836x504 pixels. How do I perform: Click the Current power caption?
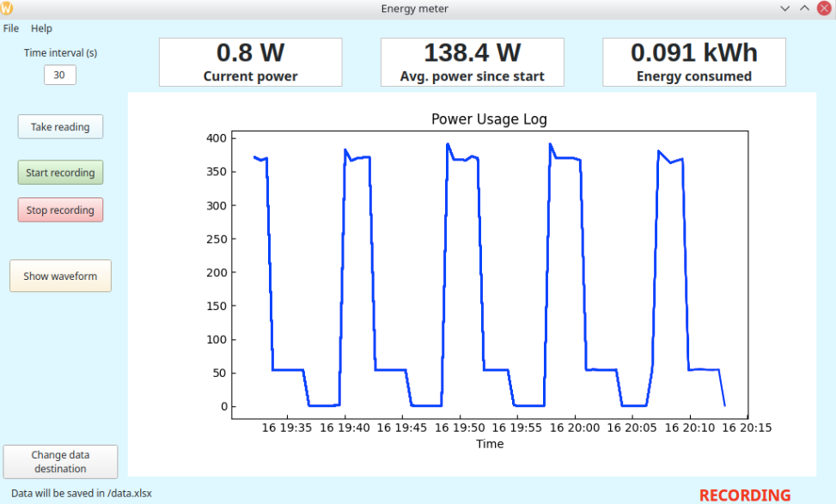[251, 76]
